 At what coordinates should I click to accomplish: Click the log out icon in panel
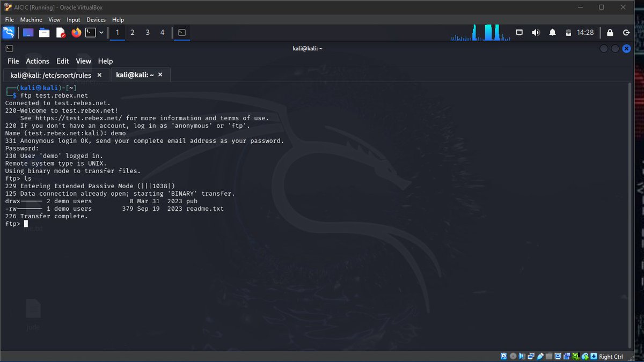pos(626,33)
